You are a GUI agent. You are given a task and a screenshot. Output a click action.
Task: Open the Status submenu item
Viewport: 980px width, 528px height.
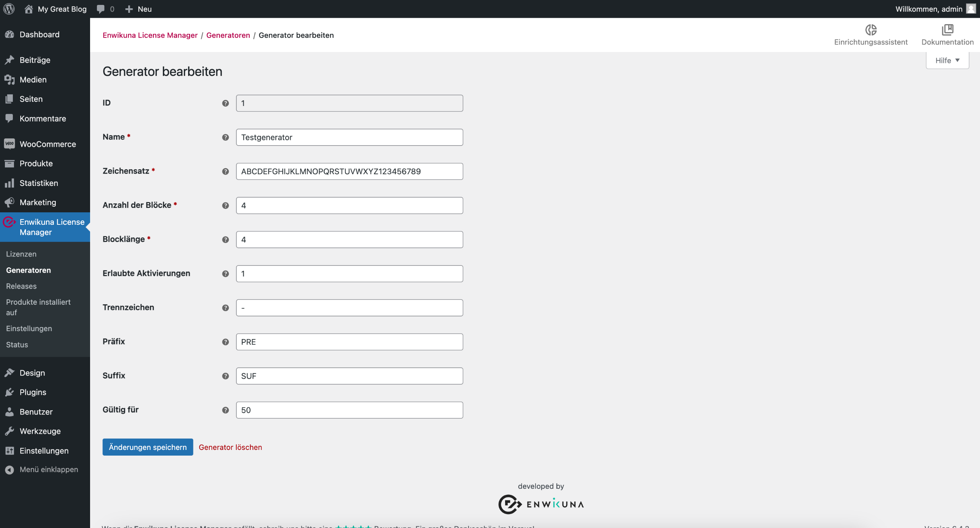[17, 344]
